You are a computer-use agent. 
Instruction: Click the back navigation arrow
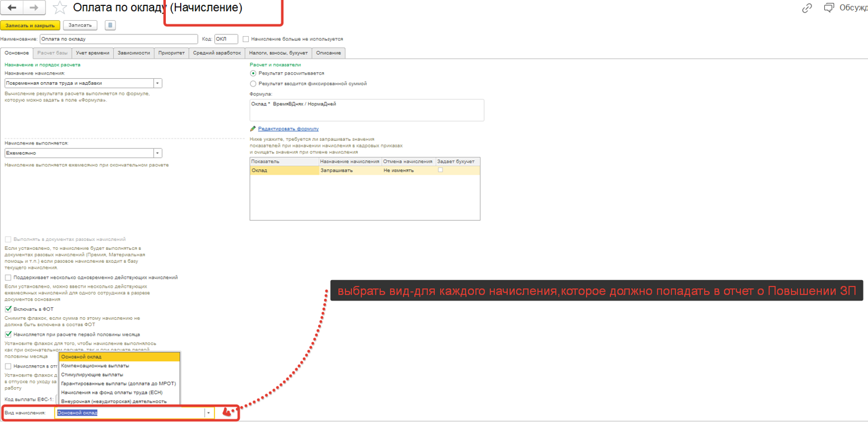12,8
